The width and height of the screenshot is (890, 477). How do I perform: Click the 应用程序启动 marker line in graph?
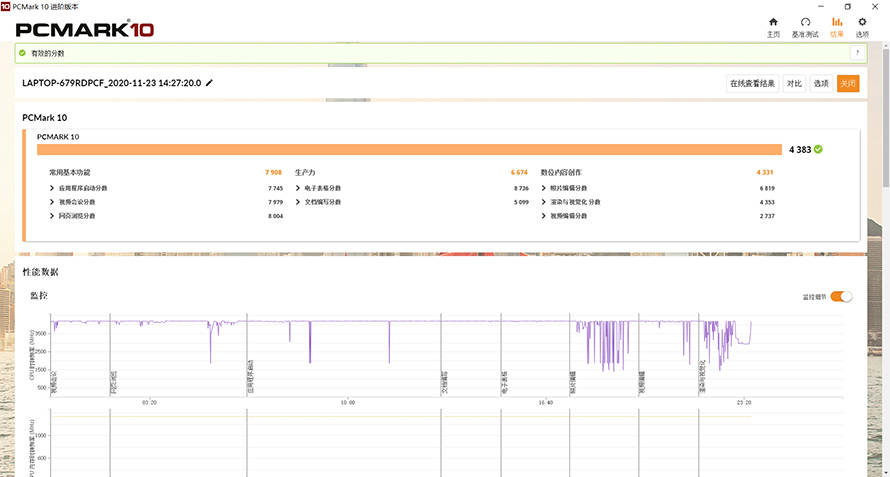click(x=246, y=354)
